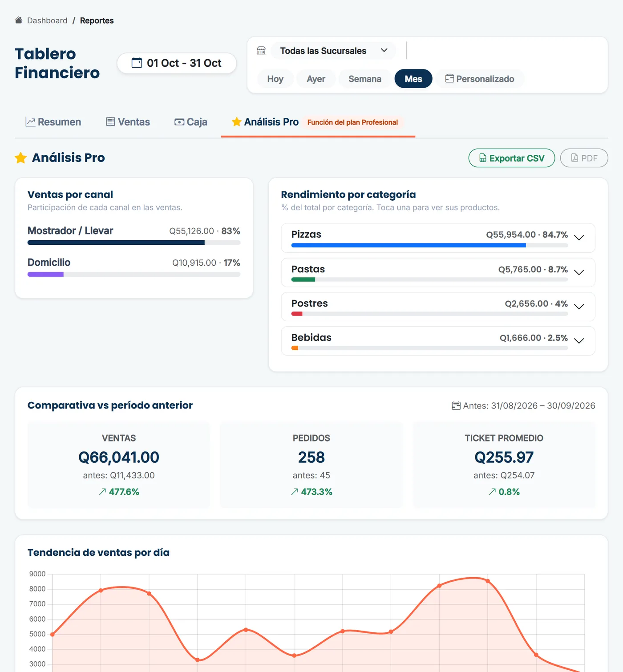Select the Hoy period filter

(x=275, y=79)
